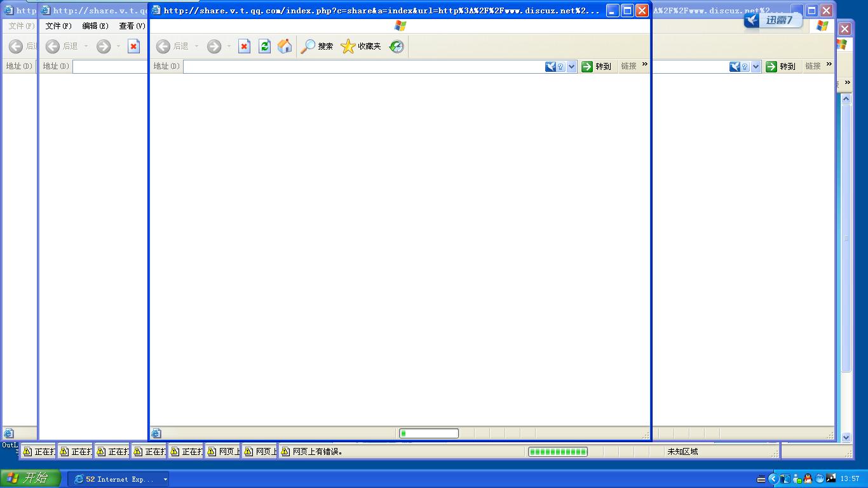Open the 收藏夹 favorites star
This screenshot has width=868, height=488.
point(348,46)
